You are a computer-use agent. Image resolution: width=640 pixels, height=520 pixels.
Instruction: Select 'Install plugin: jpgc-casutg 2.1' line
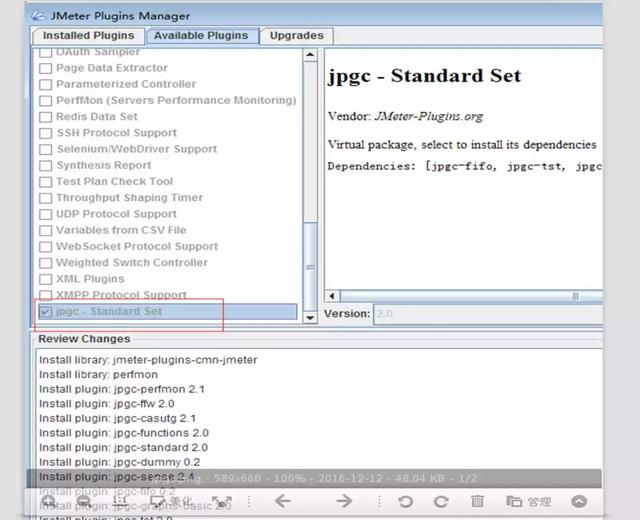coord(118,418)
